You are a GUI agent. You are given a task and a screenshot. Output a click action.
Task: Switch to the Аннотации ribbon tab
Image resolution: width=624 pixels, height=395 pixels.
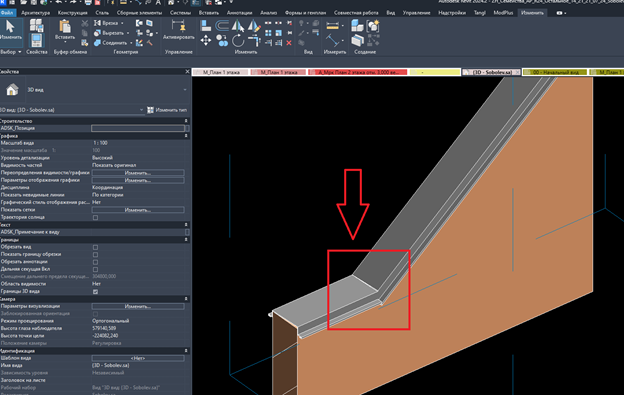point(239,13)
